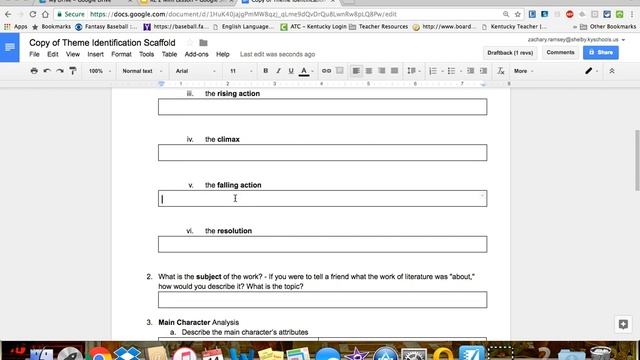
Task: Open the View menu
Action: click(73, 54)
